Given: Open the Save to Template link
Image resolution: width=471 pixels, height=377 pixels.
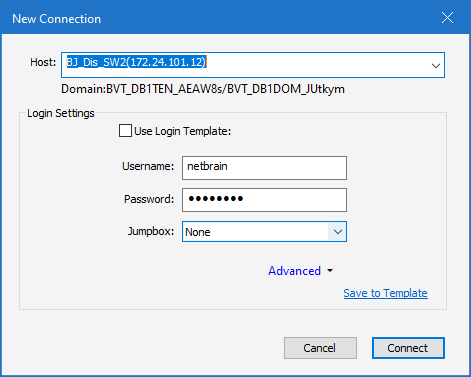Looking at the screenshot, I should [x=385, y=293].
